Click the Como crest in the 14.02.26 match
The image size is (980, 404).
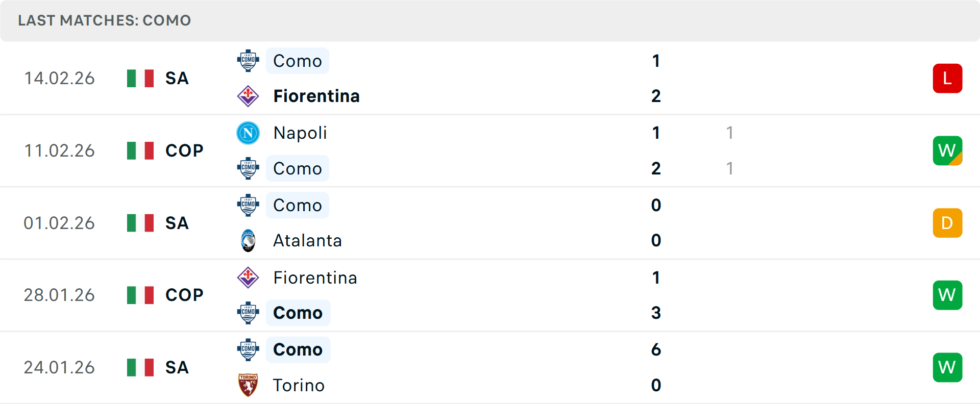(248, 61)
